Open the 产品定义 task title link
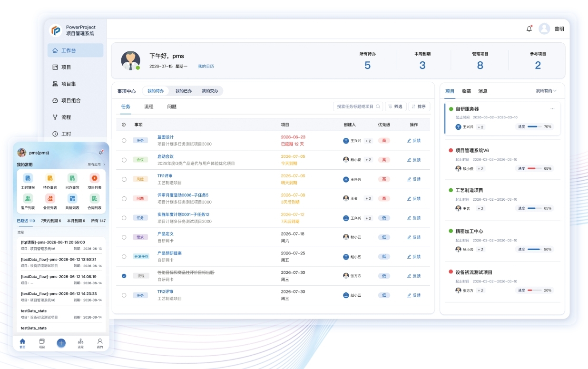This screenshot has width=588, height=369. pos(166,234)
